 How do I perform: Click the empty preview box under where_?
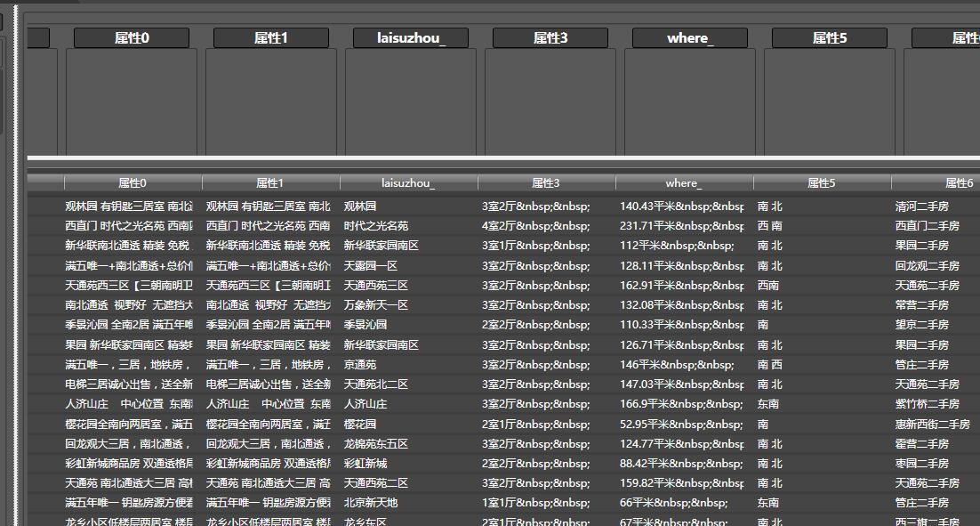tap(689, 100)
